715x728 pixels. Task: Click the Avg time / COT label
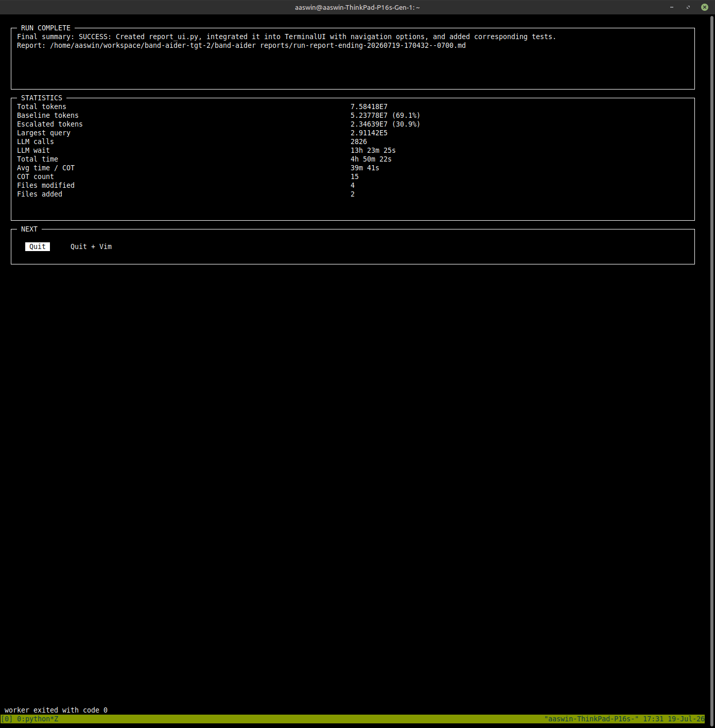click(46, 168)
